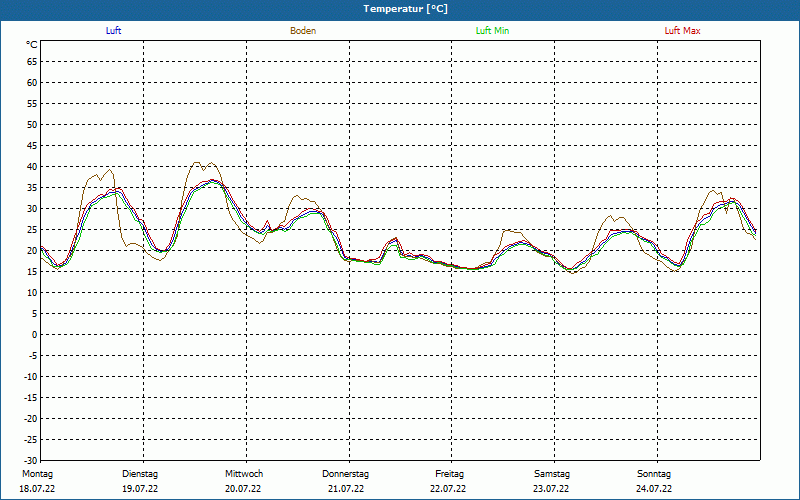Select the 'Sonntag' day label

654,474
